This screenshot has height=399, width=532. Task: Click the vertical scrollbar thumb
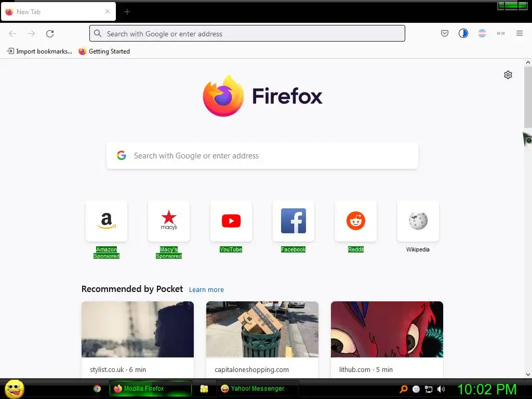click(528, 98)
